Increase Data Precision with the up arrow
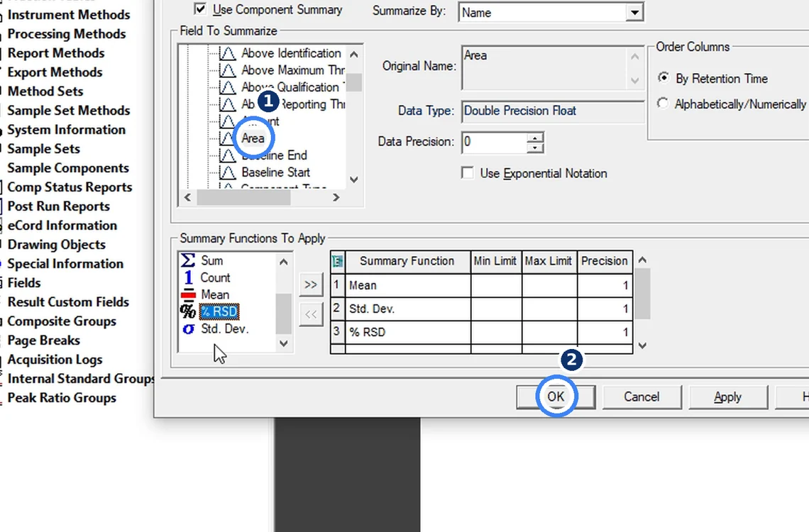The height and width of the screenshot is (532, 809). 536,138
